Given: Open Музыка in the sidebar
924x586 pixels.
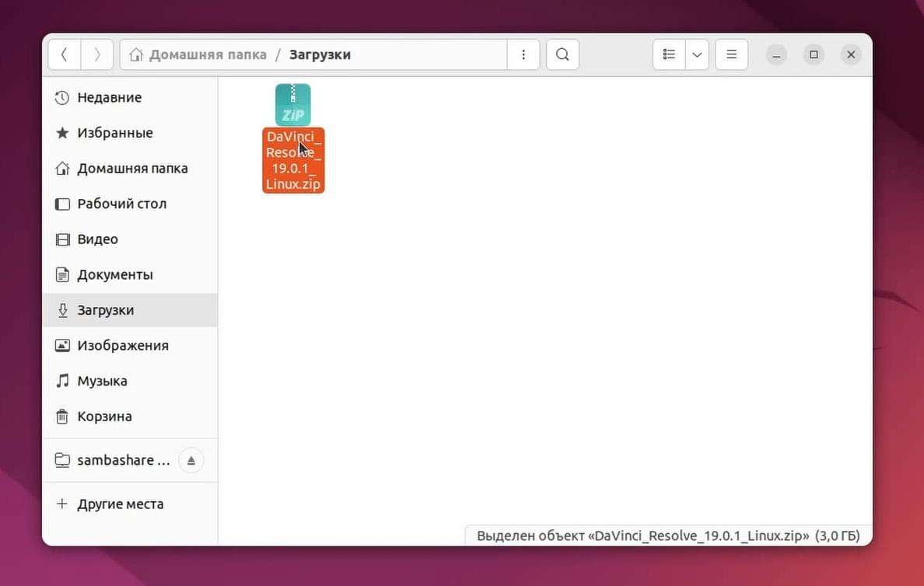Looking at the screenshot, I should (x=130, y=381).
